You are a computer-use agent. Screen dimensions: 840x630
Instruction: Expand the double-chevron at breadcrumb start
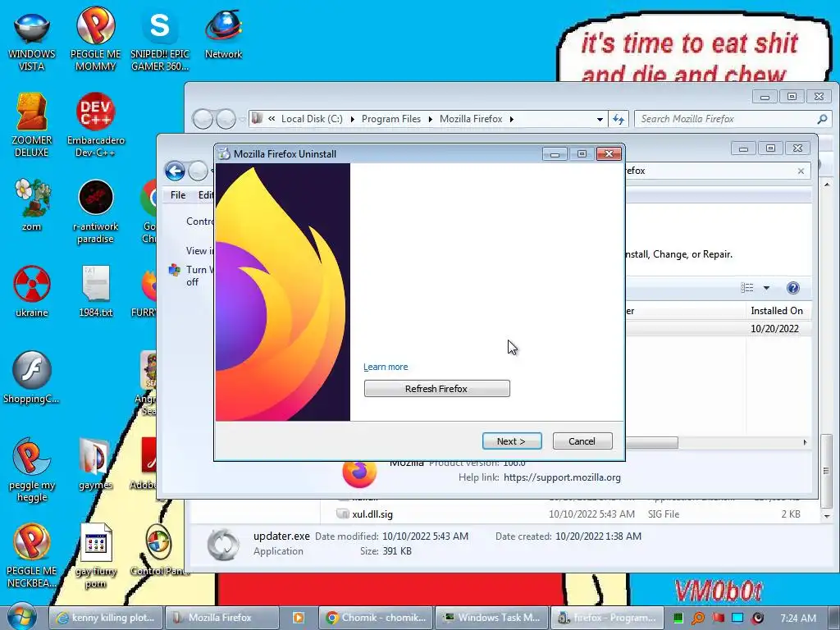pyautogui.click(x=272, y=119)
